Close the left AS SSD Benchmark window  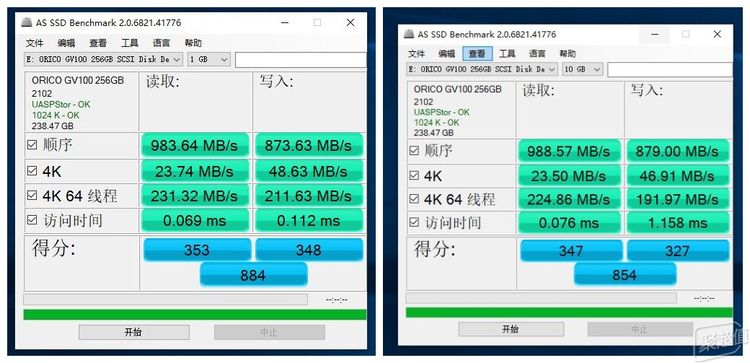[351, 22]
